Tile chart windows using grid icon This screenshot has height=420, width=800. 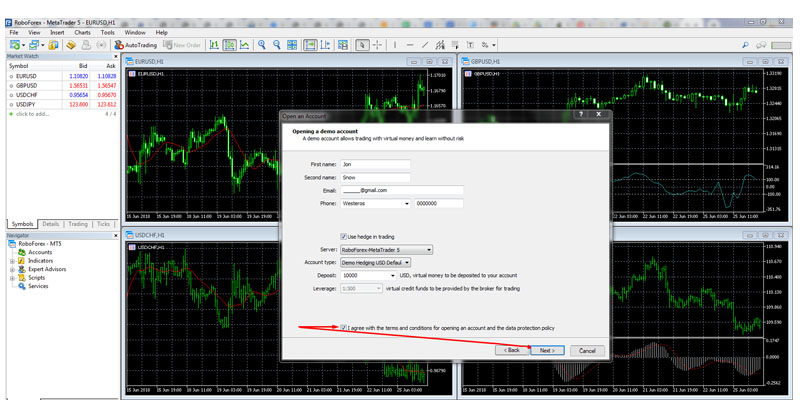pyautogui.click(x=292, y=45)
